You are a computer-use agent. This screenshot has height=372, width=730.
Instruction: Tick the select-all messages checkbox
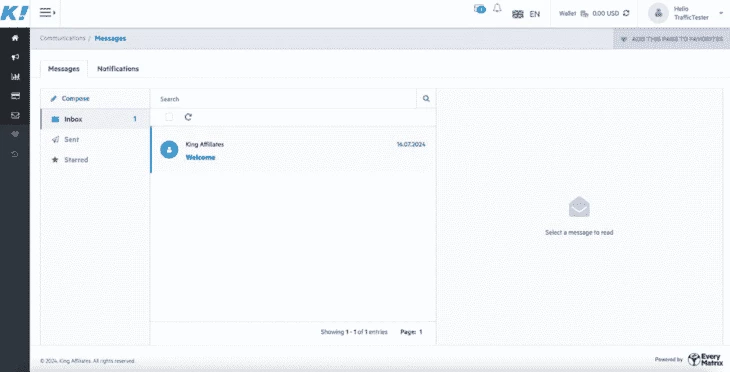pos(169,117)
